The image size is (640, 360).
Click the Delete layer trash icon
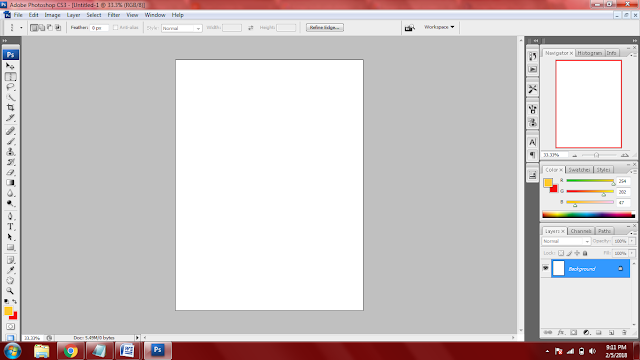[624, 333]
